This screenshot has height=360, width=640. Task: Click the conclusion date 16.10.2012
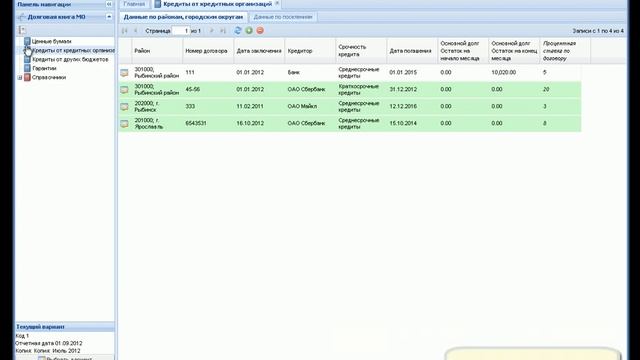tap(250, 123)
